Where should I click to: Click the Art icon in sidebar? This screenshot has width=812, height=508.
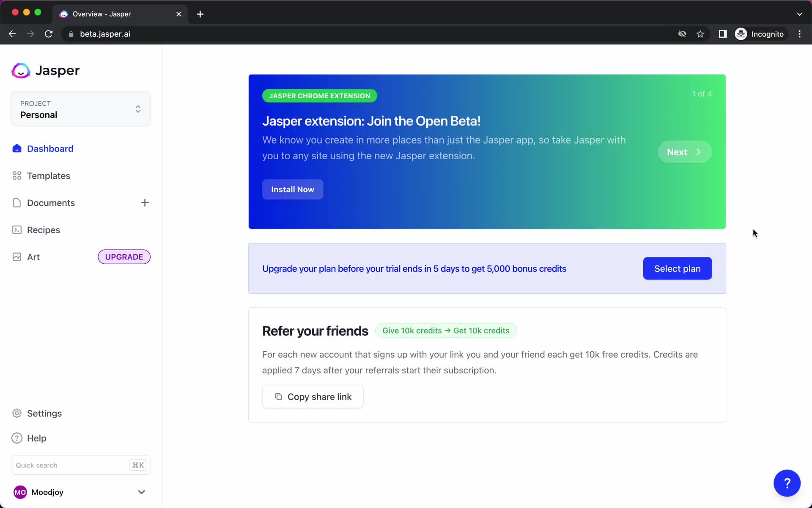17,257
